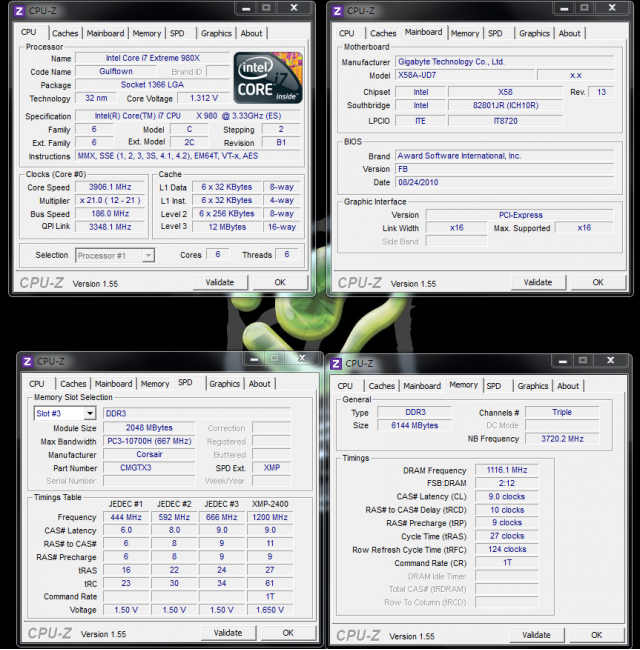640x650 pixels.
Task: Click the Intel Core i7 inside logo
Action: pyautogui.click(x=268, y=78)
